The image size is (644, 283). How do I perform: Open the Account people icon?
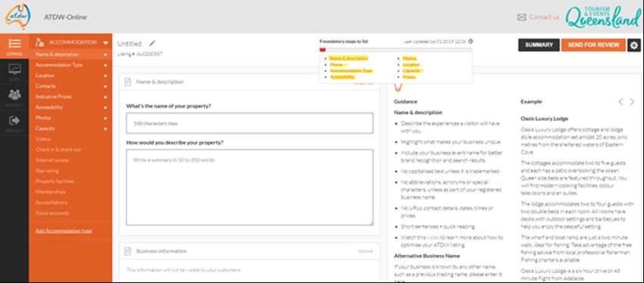point(14,95)
